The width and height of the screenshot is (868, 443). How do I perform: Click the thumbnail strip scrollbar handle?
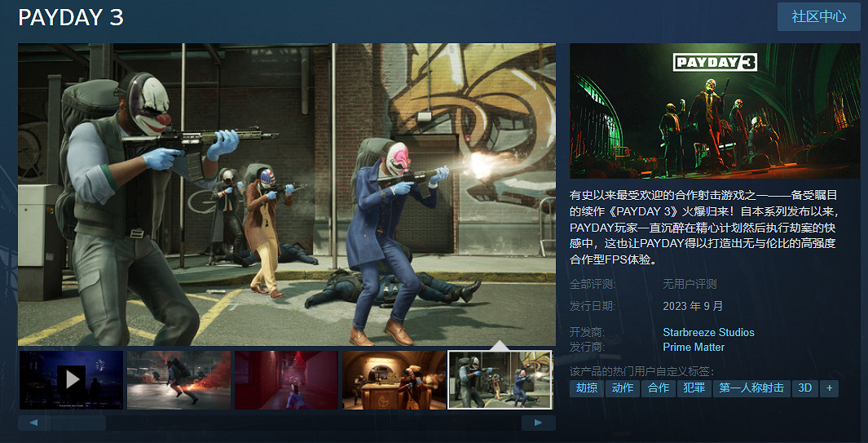77,423
